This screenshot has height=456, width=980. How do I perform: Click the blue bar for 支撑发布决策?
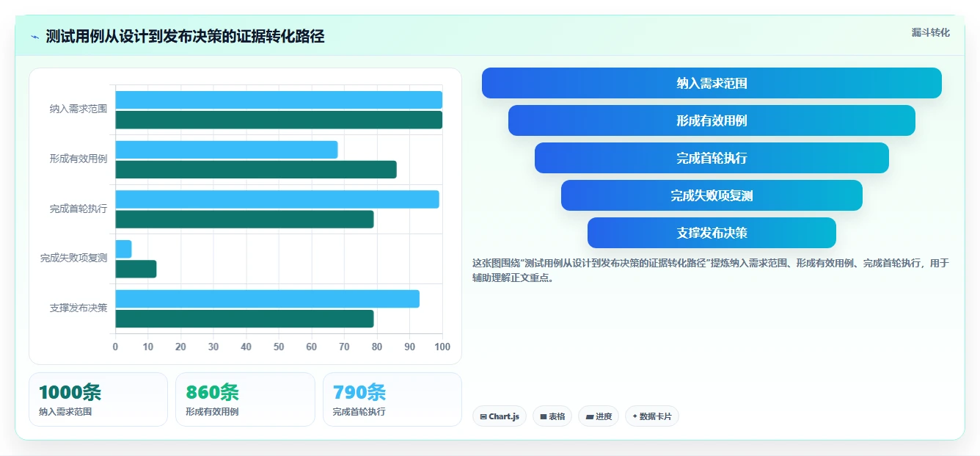[x=268, y=299]
